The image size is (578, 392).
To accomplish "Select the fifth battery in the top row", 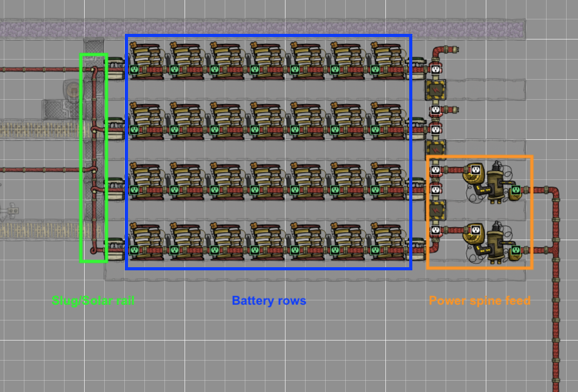I will pyautogui.click(x=308, y=61).
